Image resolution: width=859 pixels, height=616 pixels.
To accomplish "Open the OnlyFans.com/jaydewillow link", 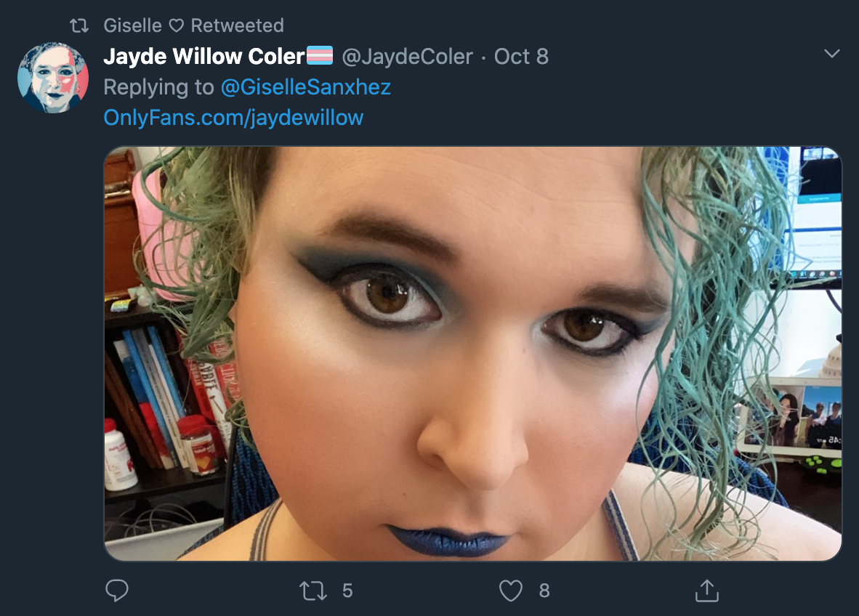I will 233,117.
